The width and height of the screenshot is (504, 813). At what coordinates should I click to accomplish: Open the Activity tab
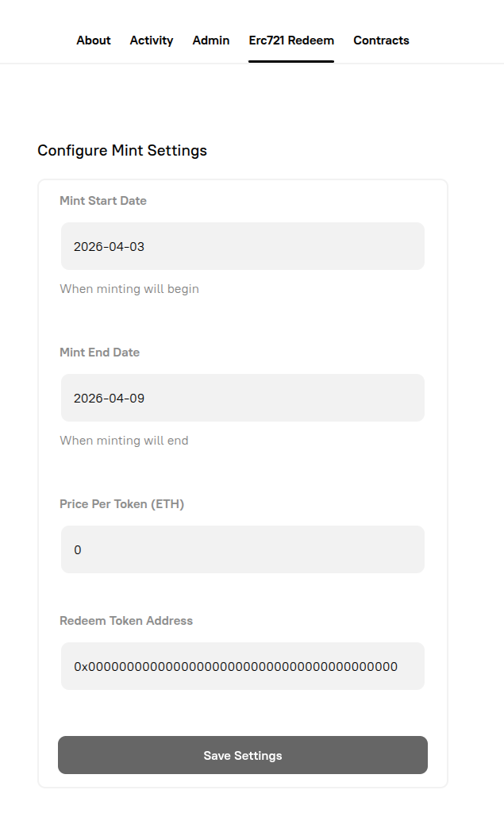(x=152, y=40)
